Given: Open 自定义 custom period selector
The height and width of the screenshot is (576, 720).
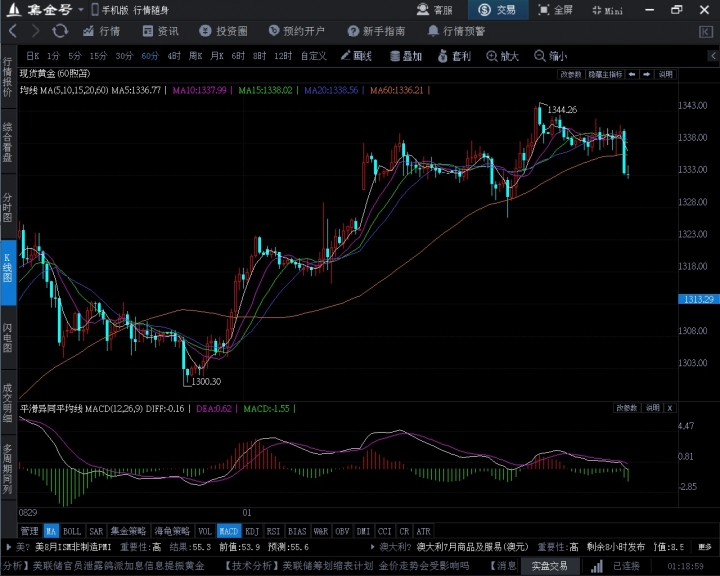Looking at the screenshot, I should (313, 56).
